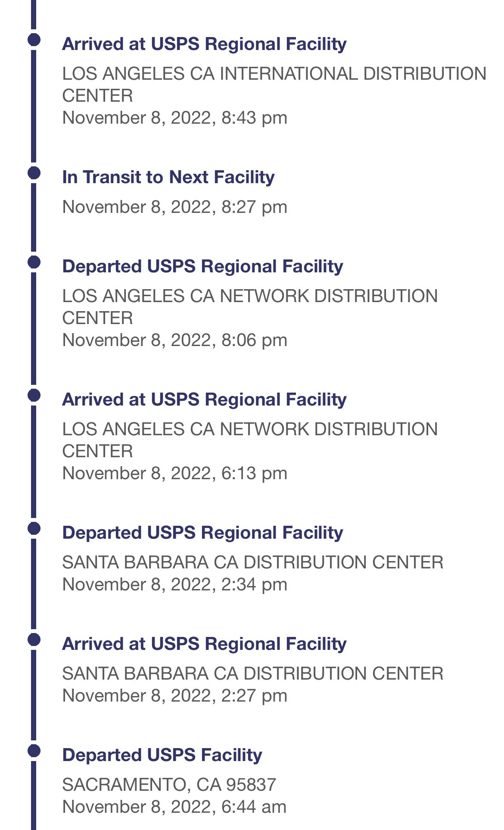Image resolution: width=504 pixels, height=830 pixels.
Task: Select the timeline dot for the 2:34 pm departure
Action: [34, 529]
